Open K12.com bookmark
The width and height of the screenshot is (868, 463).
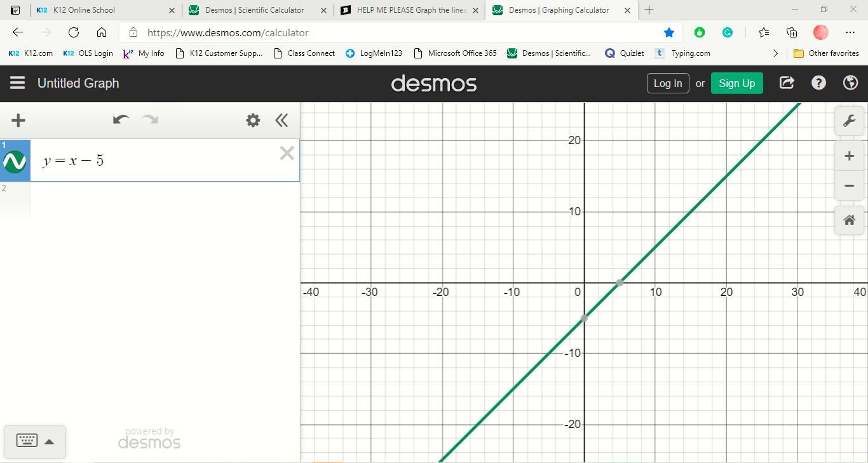31,53
